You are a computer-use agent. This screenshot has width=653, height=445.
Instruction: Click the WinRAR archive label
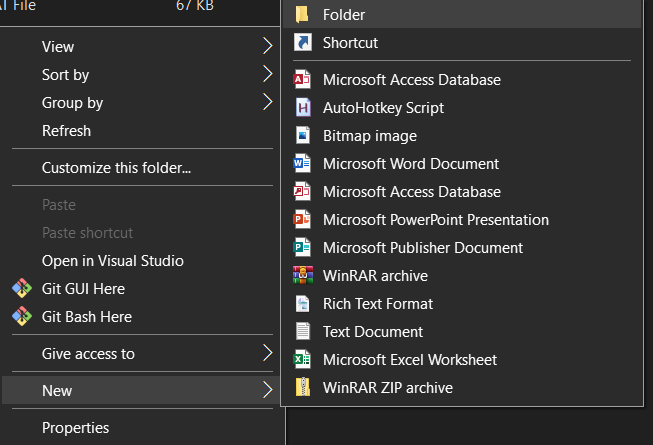click(x=375, y=276)
